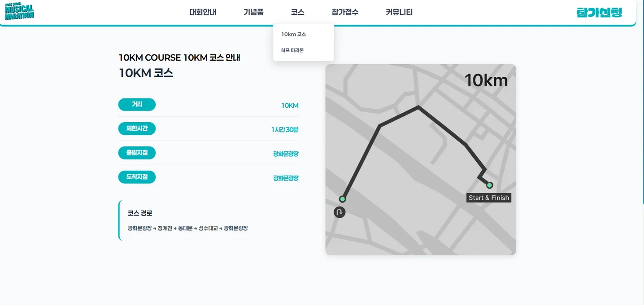Click the Musical Marathon logo
Image resolution: width=644 pixels, height=305 pixels.
click(19, 12)
